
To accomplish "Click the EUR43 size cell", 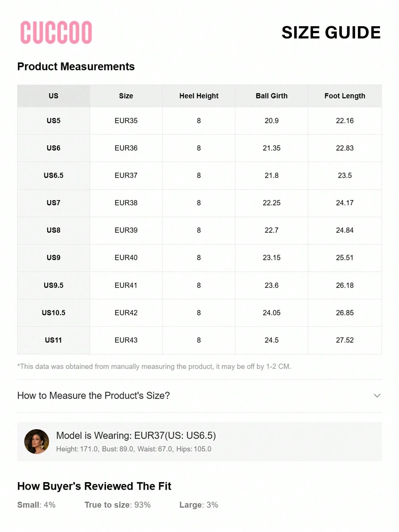I will point(126,340).
